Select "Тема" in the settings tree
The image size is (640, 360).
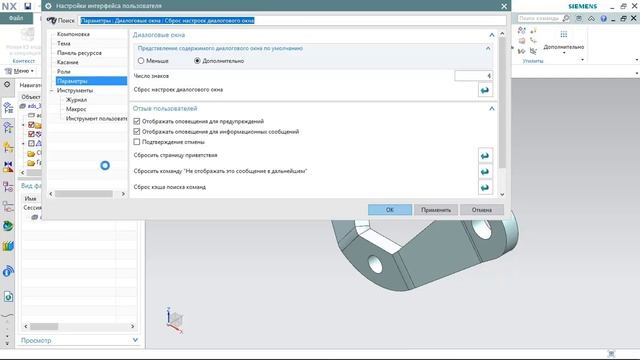[x=64, y=43]
